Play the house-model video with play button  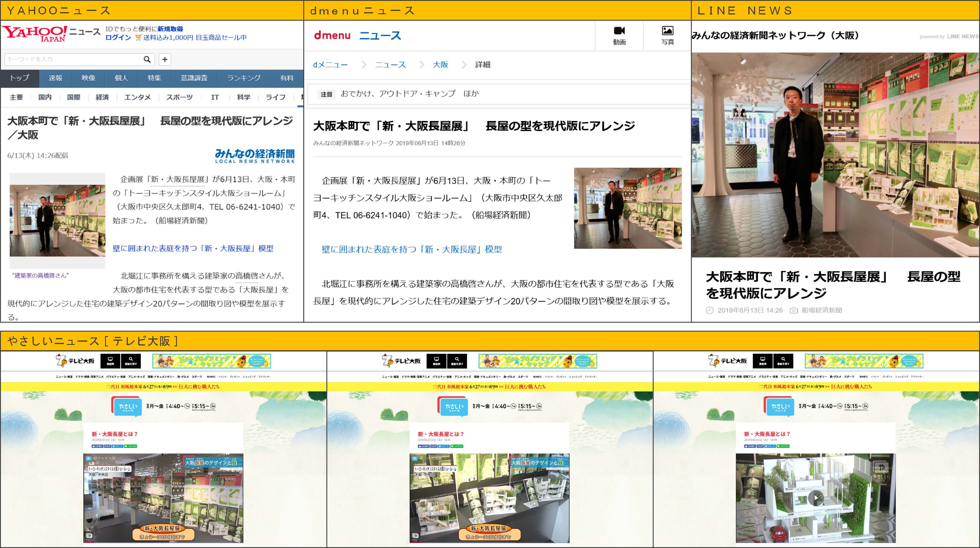[x=816, y=498]
